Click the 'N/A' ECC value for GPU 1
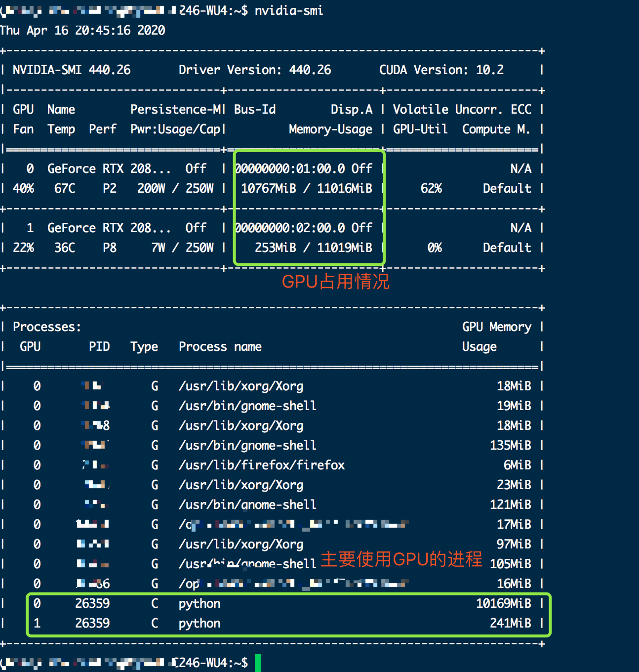The height and width of the screenshot is (672, 639). 521,228
